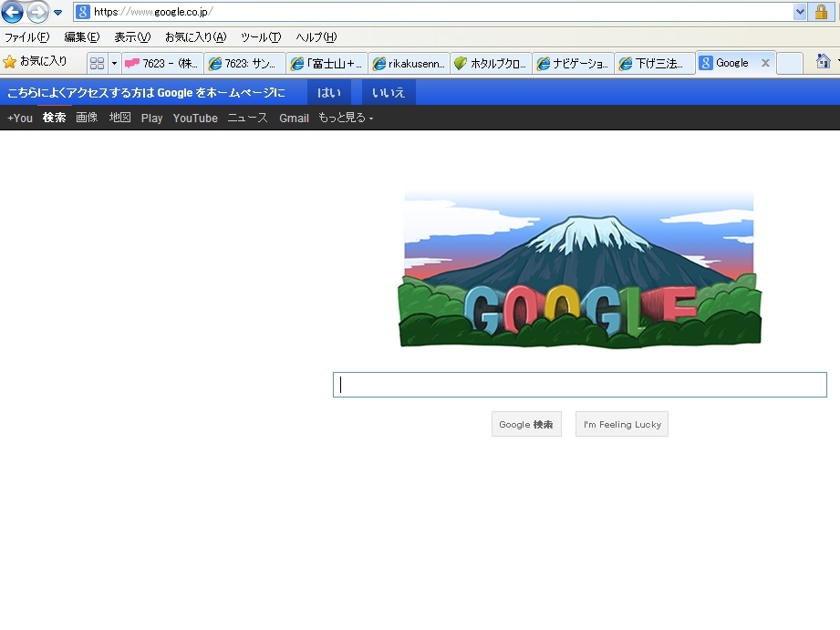The height and width of the screenshot is (630, 840).
Task: Open 画像 image search link
Action: 87,118
